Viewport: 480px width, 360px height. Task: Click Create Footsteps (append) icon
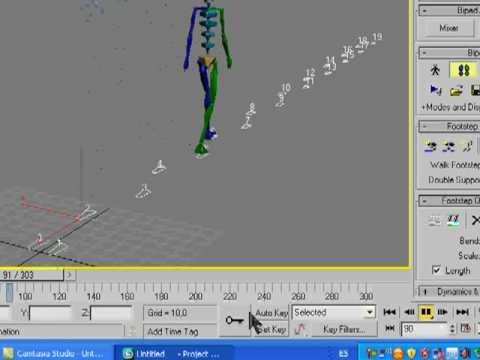click(x=431, y=147)
